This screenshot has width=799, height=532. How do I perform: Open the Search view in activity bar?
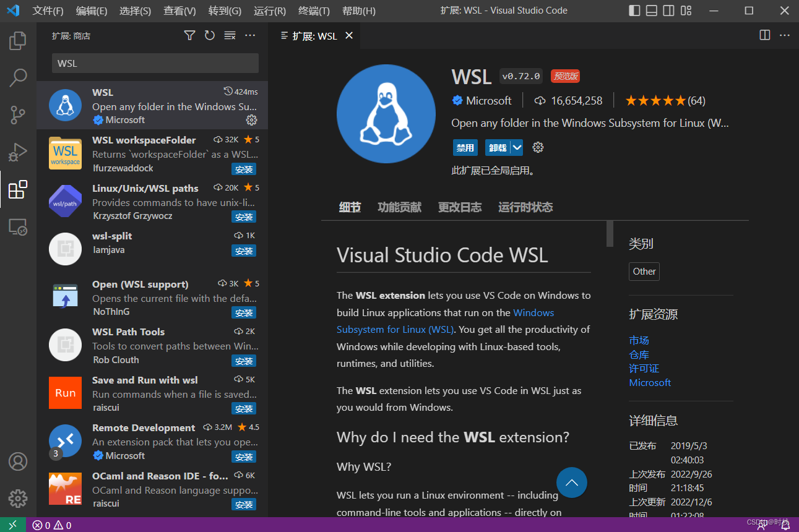[x=18, y=77]
